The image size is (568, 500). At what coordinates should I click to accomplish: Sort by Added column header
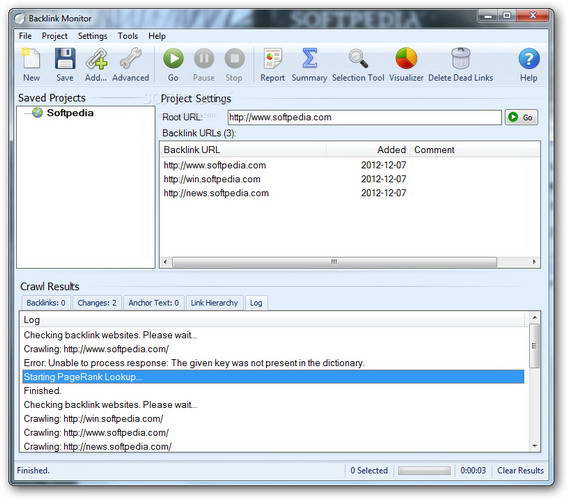368,150
